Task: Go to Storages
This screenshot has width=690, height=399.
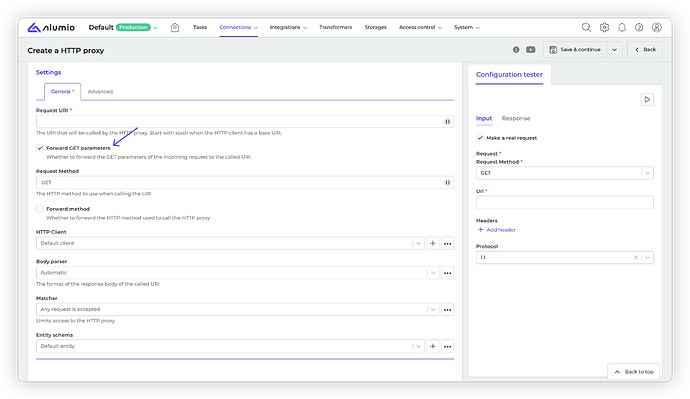Action: point(375,27)
